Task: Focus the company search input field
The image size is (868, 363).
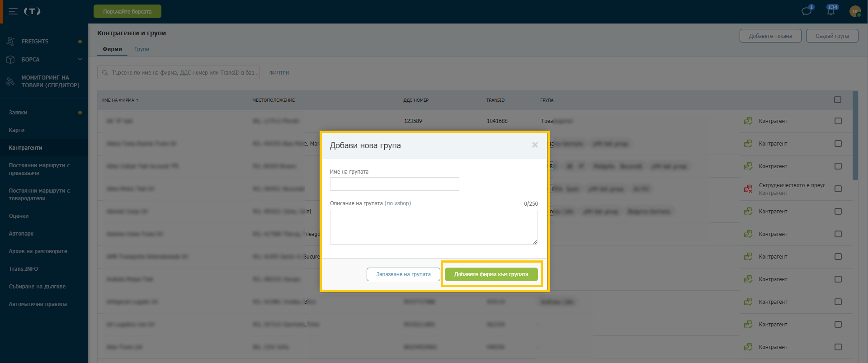Action: point(179,73)
